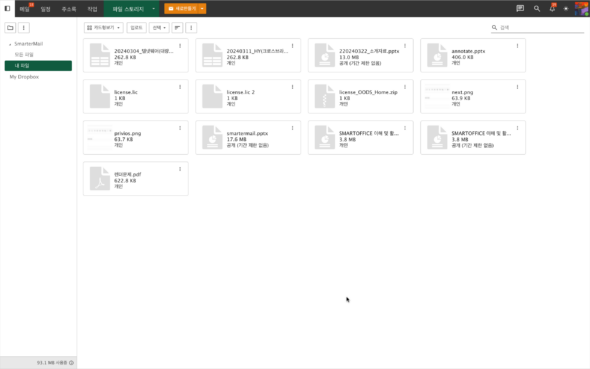Open the chat messages icon in header
Screen dimensions: 590x369
tap(520, 8)
